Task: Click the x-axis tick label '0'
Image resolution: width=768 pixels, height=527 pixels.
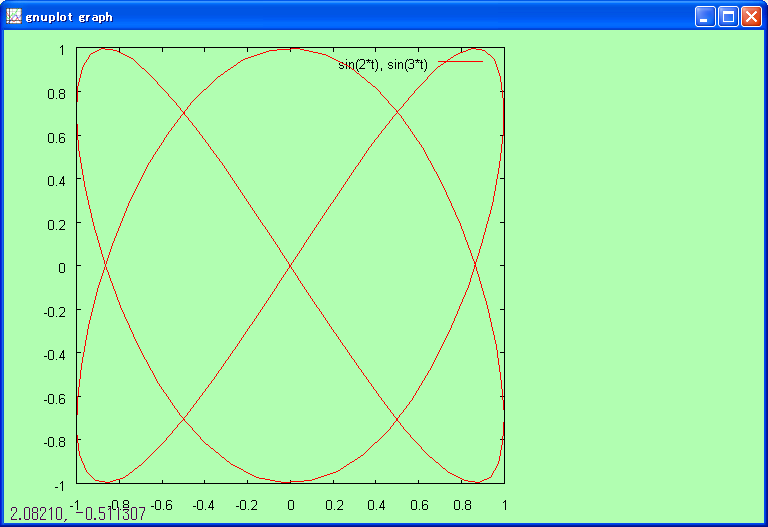Action: pyautogui.click(x=291, y=505)
